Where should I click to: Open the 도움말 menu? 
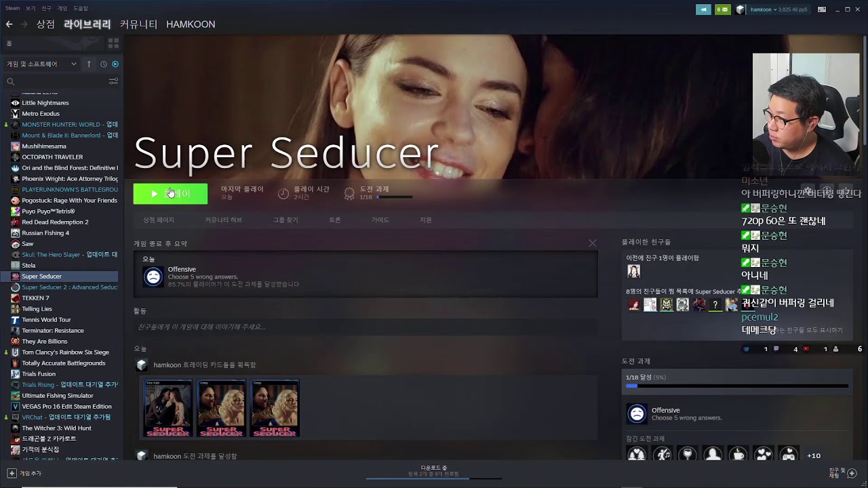(x=81, y=8)
